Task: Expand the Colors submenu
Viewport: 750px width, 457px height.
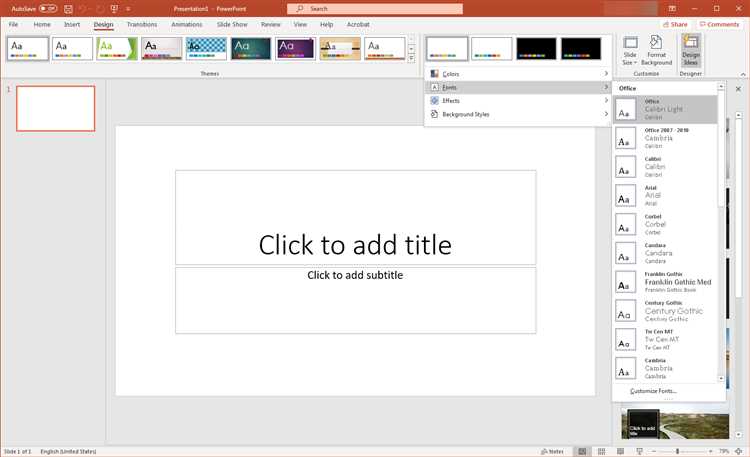Action: pos(518,74)
